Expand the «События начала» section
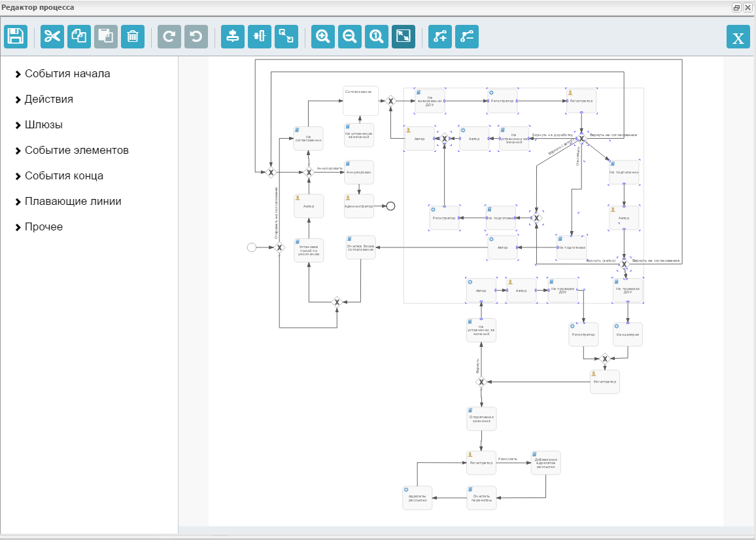 pyautogui.click(x=67, y=74)
